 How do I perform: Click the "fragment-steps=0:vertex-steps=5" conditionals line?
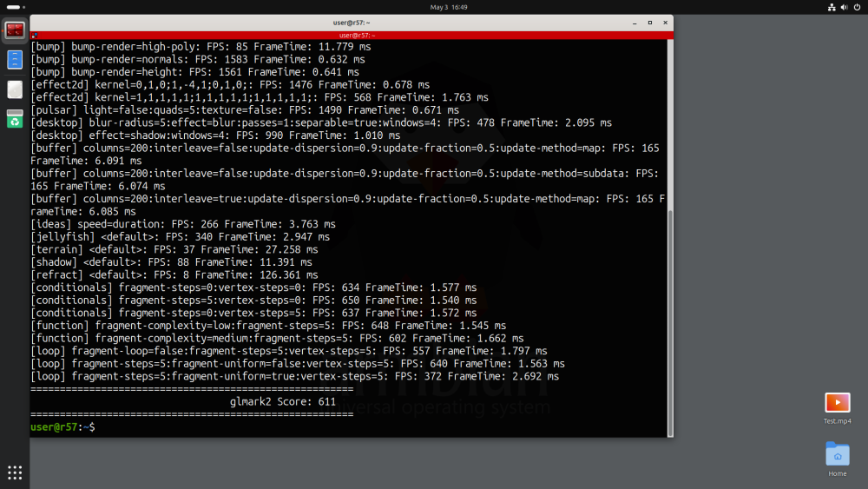(253, 314)
